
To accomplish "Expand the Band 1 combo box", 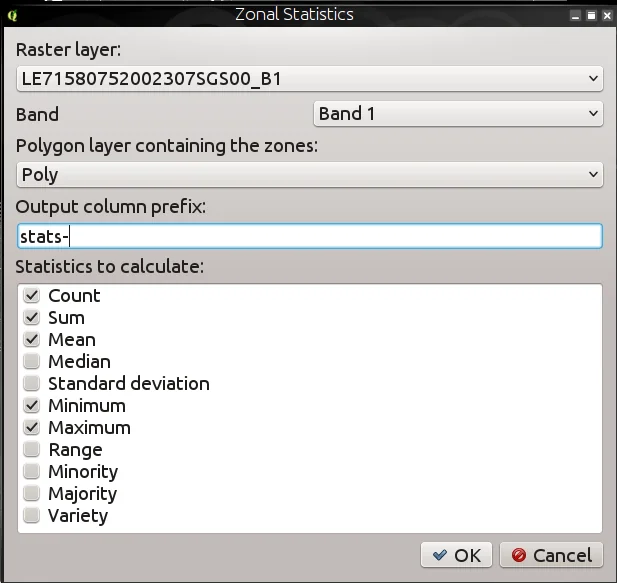I will coord(458,114).
